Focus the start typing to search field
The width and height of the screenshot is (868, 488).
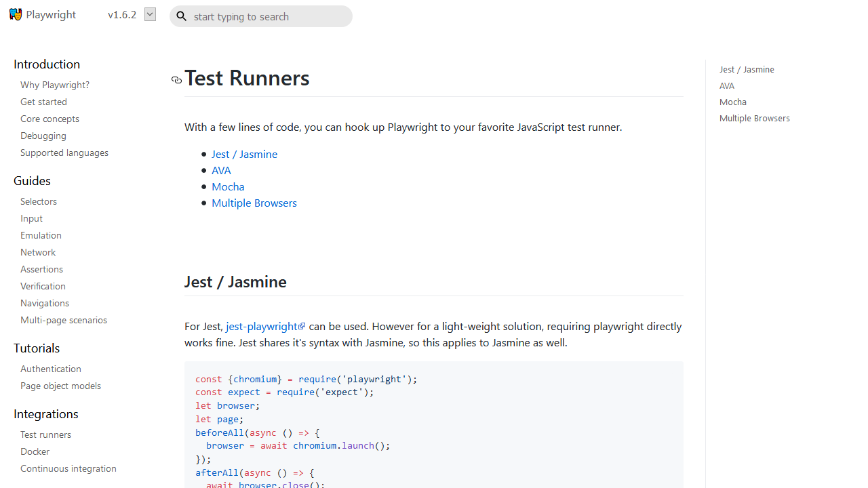point(261,16)
